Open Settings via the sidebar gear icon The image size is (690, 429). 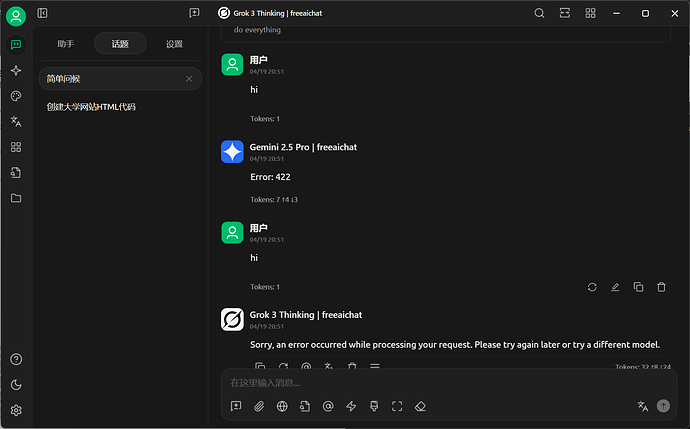click(16, 411)
